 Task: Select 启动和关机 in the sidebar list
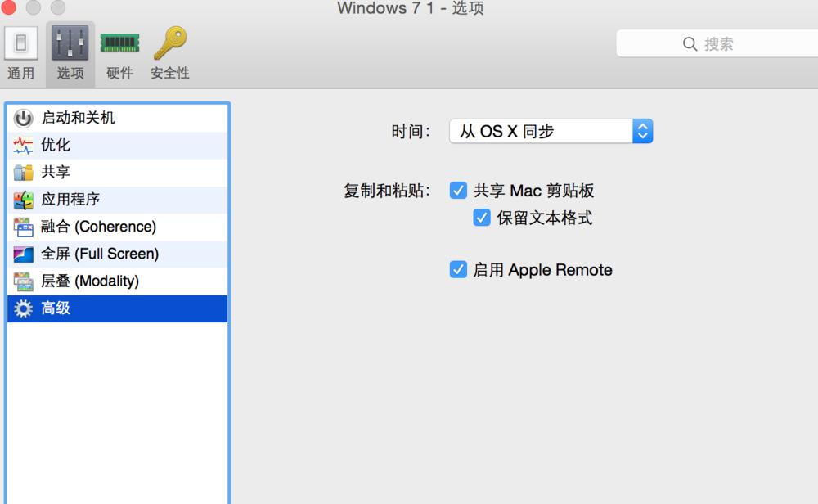pyautogui.click(x=117, y=119)
